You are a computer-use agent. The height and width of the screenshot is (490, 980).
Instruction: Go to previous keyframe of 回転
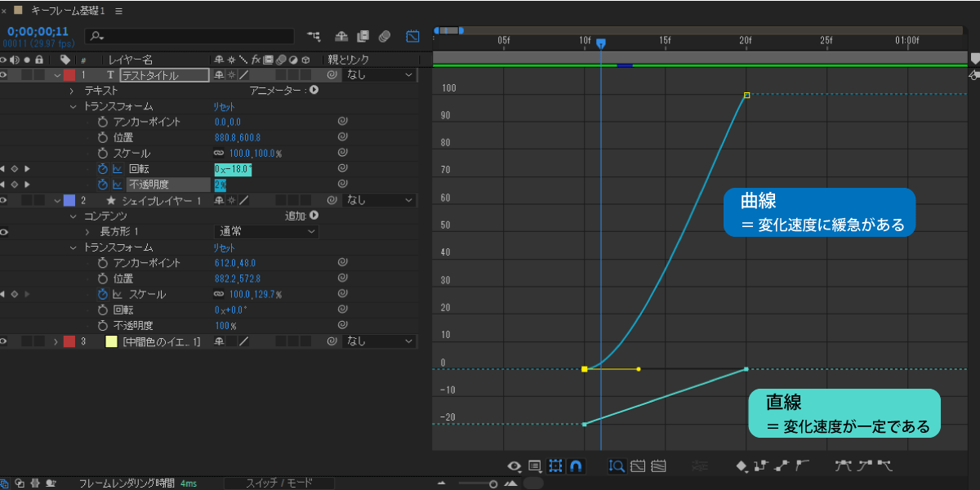3,169
